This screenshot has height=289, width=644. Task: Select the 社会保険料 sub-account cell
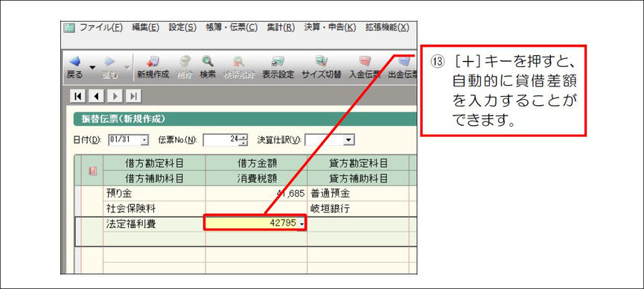pyautogui.click(x=154, y=209)
